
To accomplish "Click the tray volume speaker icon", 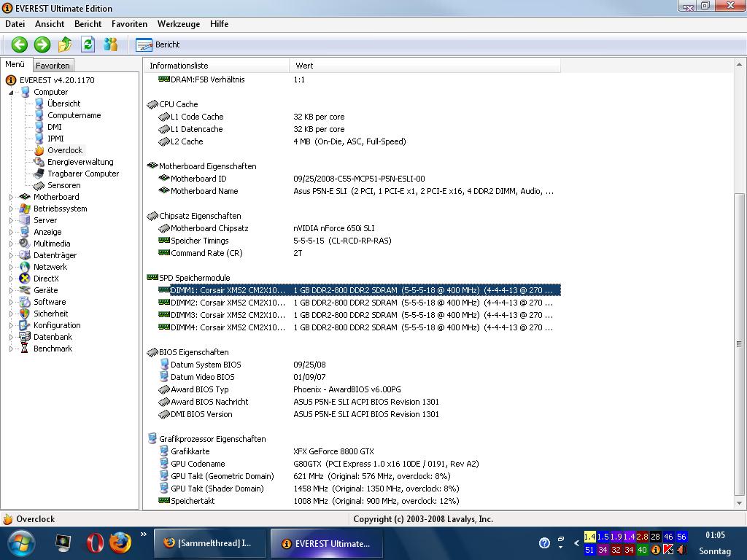I will [682, 550].
